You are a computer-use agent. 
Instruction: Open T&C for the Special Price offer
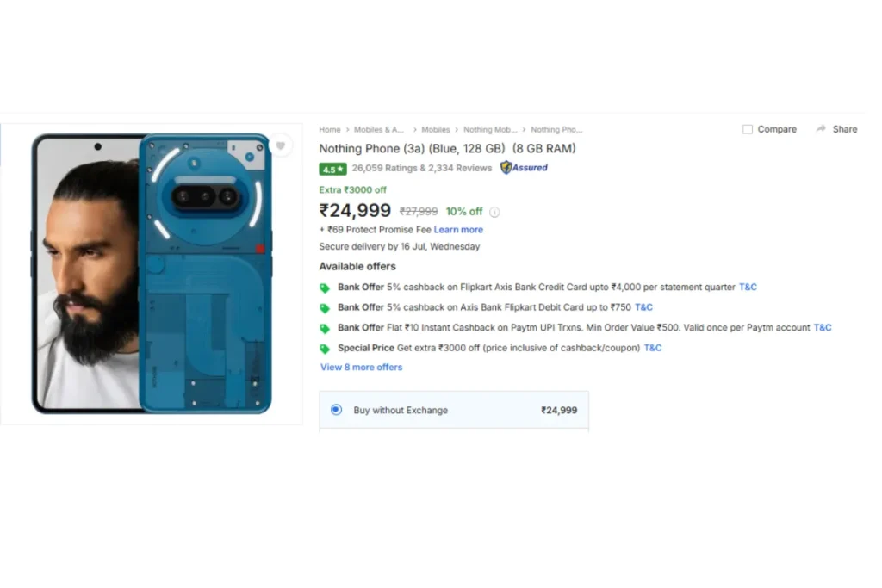tap(653, 348)
